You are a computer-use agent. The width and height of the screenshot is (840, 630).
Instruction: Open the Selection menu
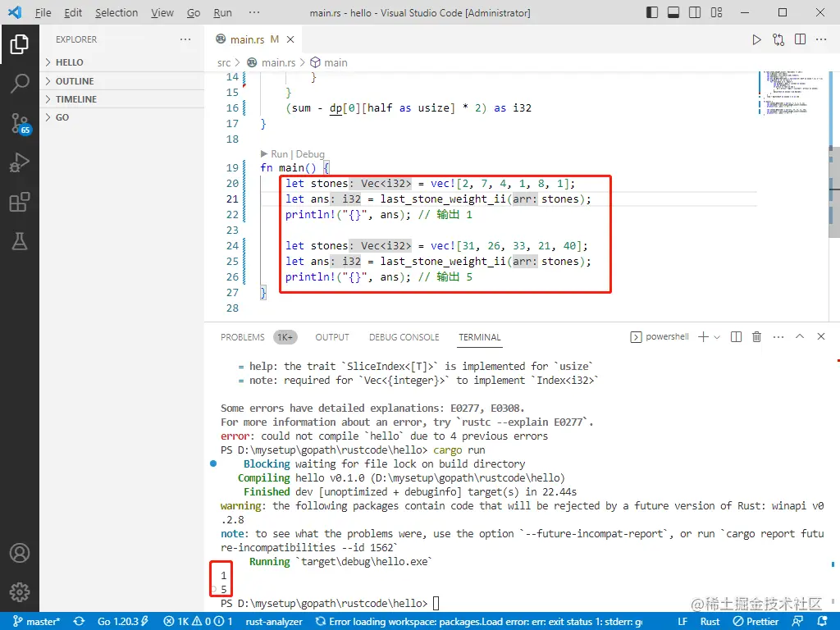pyautogui.click(x=116, y=13)
